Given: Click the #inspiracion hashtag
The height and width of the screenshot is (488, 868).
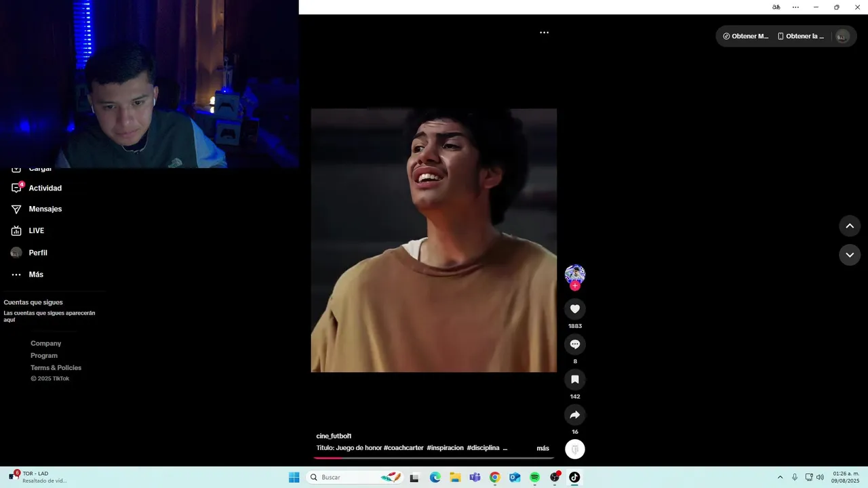Looking at the screenshot, I should tap(445, 448).
